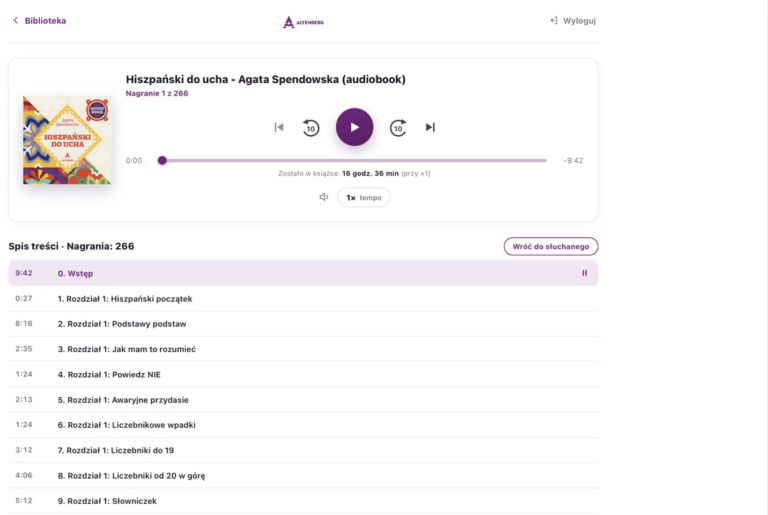Click the Wyloguj logout link
The height and width of the screenshot is (515, 768).
[573, 21]
